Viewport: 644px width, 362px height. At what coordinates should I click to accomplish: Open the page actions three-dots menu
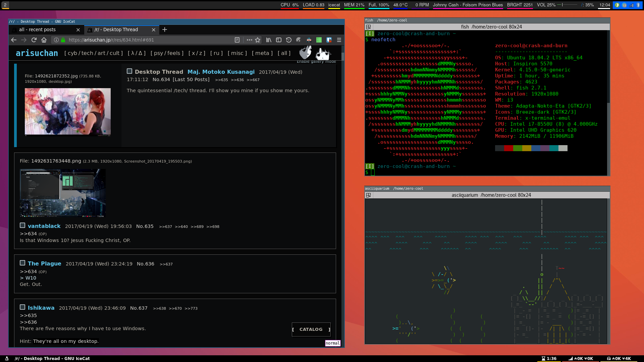coord(249,40)
